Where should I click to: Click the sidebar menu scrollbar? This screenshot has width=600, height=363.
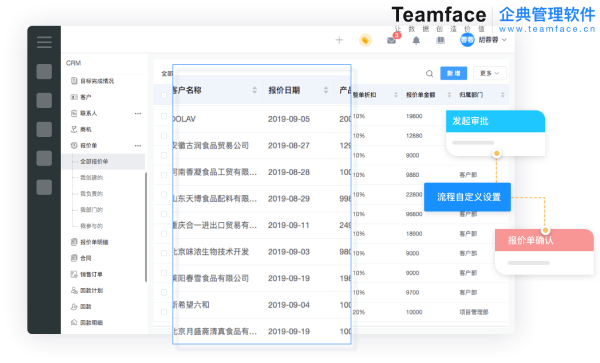coord(146,227)
